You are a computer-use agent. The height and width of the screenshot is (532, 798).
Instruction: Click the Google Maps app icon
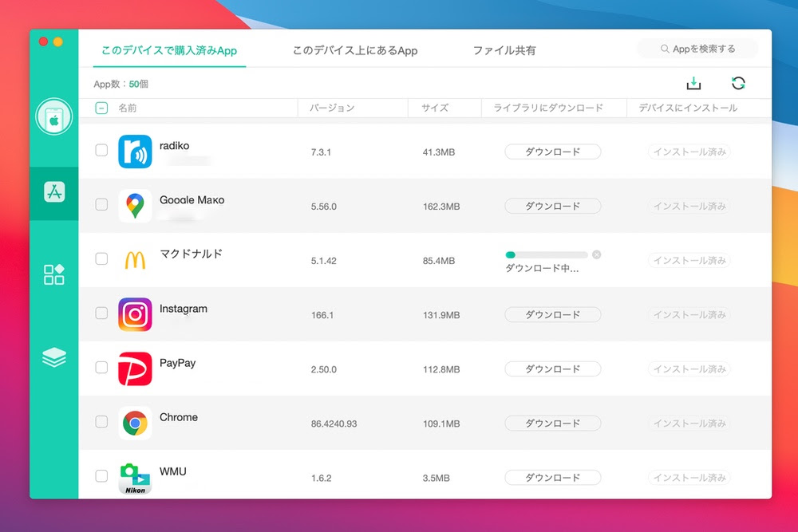pos(135,206)
